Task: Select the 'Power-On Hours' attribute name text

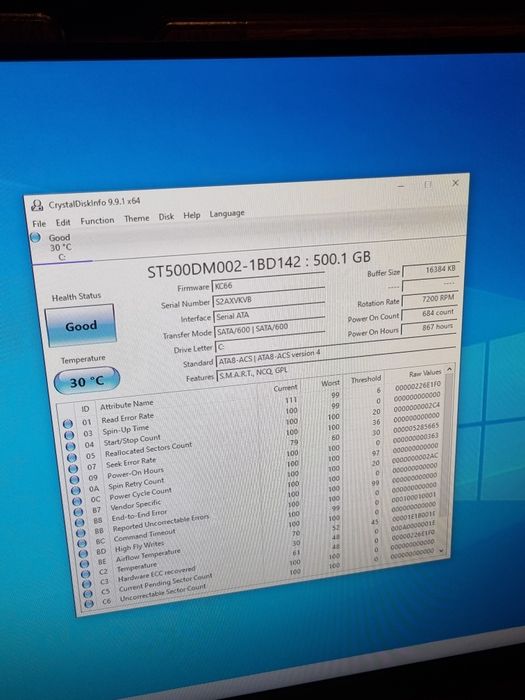Action: [x=135, y=474]
